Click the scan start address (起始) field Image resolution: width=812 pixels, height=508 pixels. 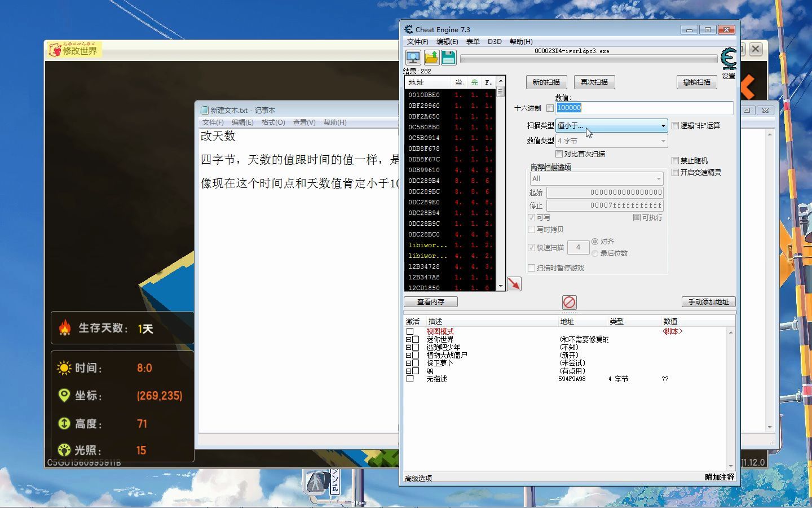pos(605,192)
